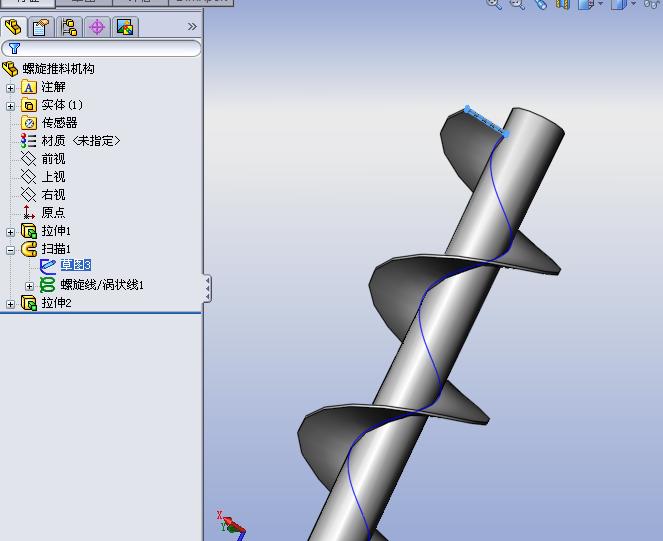Screen dimensions: 663x541
Task: Click the 注解 annotations folder icon
Action: tap(29, 87)
